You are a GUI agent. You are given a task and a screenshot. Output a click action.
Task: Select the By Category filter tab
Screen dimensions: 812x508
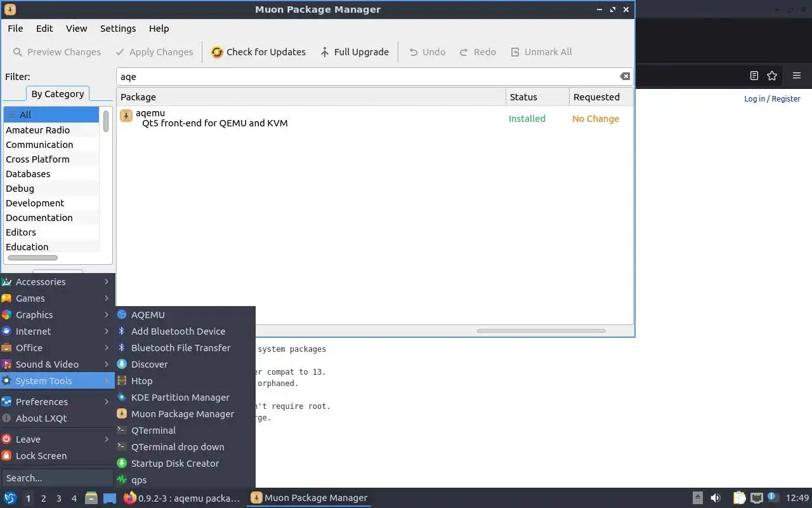(58, 94)
